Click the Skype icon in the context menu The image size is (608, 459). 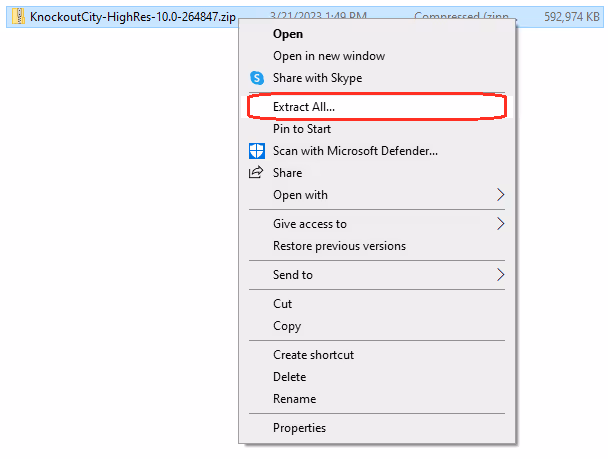click(257, 78)
